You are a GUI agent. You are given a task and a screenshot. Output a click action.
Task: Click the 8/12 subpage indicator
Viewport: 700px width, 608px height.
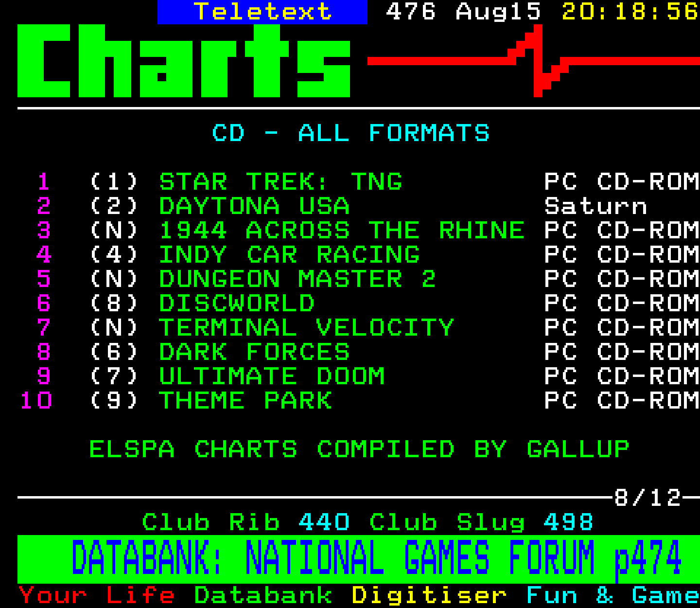tap(647, 498)
